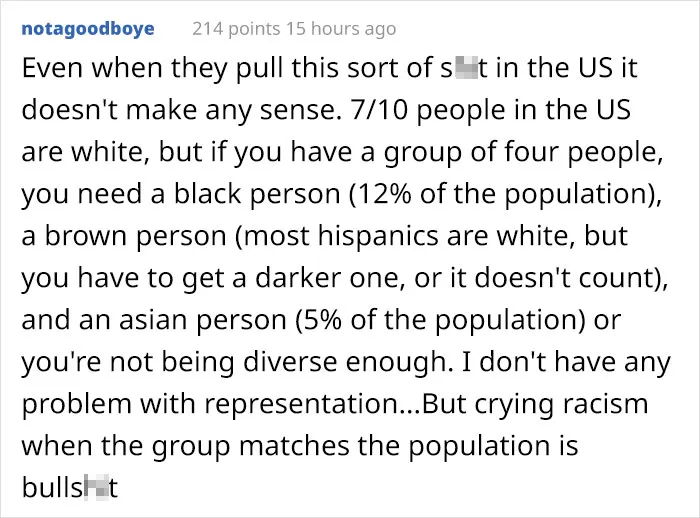The width and height of the screenshot is (700, 518).
Task: Click the 15 hours ago timestamp
Action: [x=341, y=29]
